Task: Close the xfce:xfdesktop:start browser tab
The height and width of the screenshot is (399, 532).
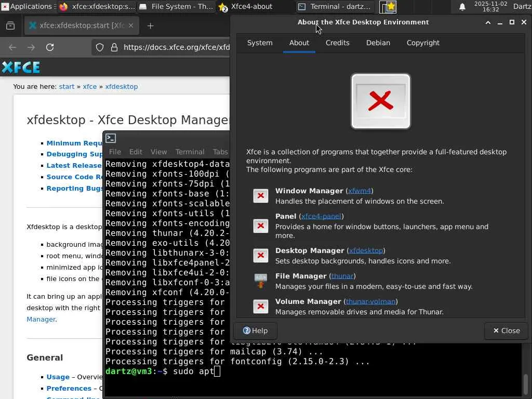Action: pyautogui.click(x=130, y=25)
